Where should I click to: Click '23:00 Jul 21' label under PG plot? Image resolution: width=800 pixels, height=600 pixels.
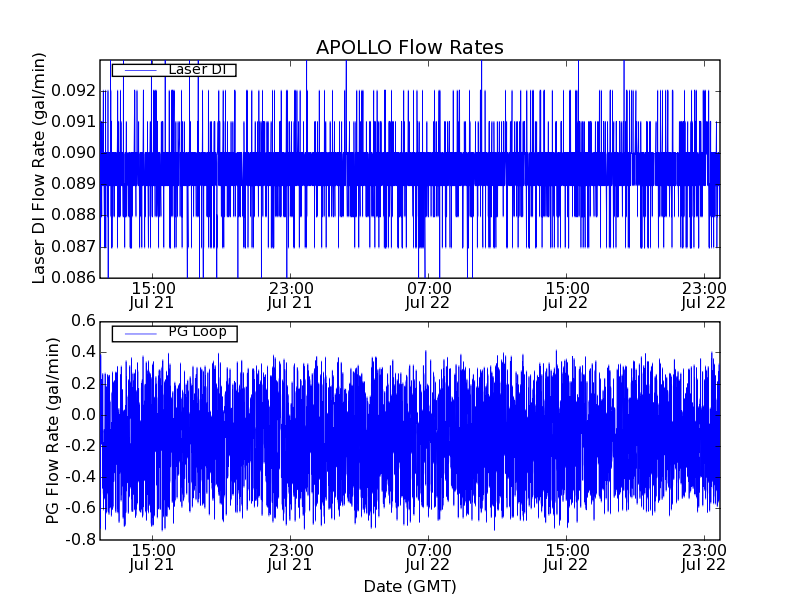290,558
